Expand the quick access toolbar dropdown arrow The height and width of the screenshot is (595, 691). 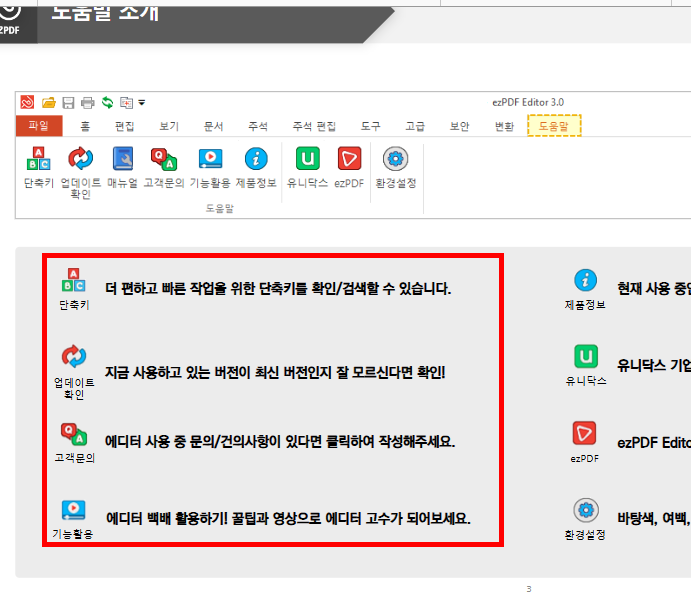point(142,103)
